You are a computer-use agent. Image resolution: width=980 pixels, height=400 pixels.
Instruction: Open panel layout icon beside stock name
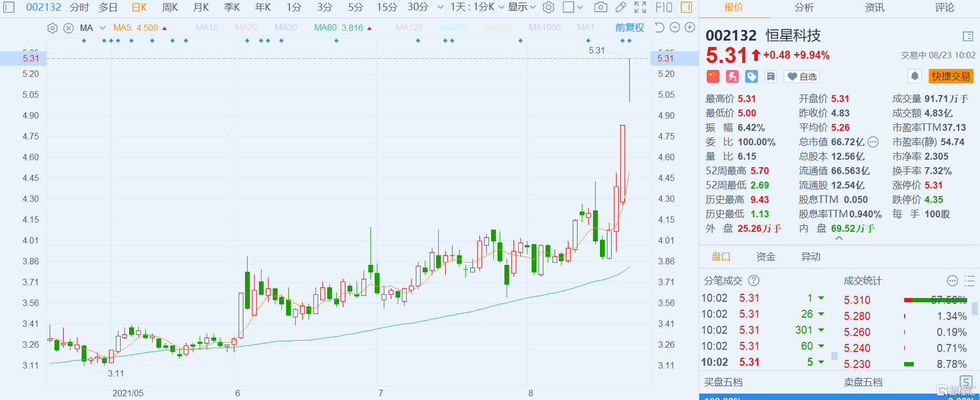[x=968, y=36]
